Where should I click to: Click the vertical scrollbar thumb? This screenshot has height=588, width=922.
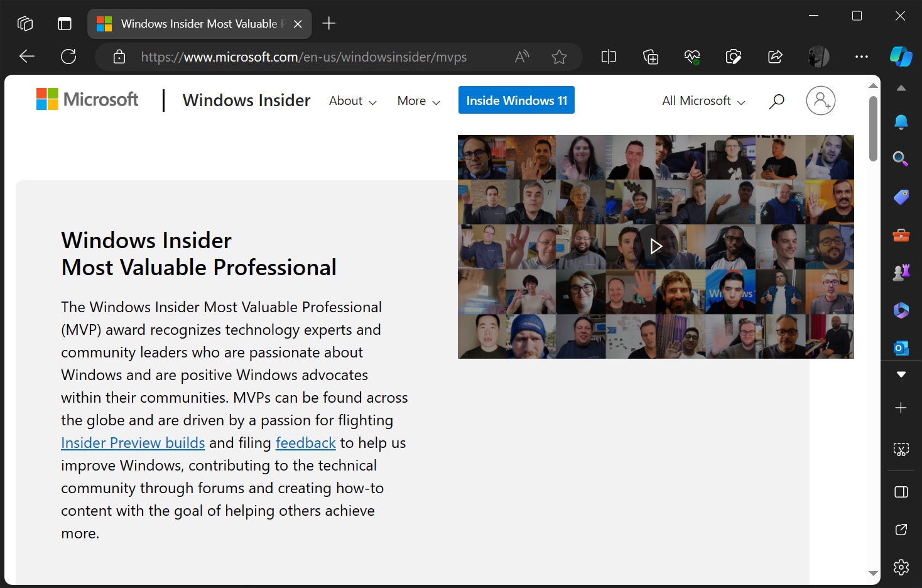(873, 129)
